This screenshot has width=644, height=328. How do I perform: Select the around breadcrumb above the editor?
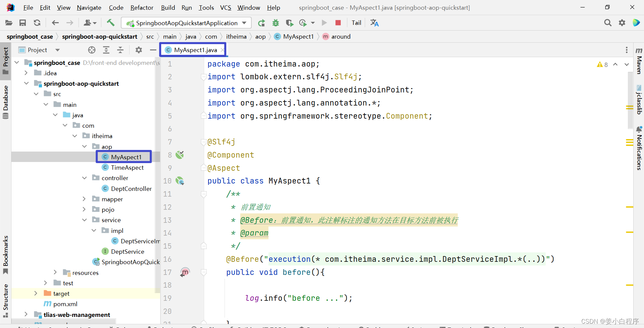coord(340,37)
